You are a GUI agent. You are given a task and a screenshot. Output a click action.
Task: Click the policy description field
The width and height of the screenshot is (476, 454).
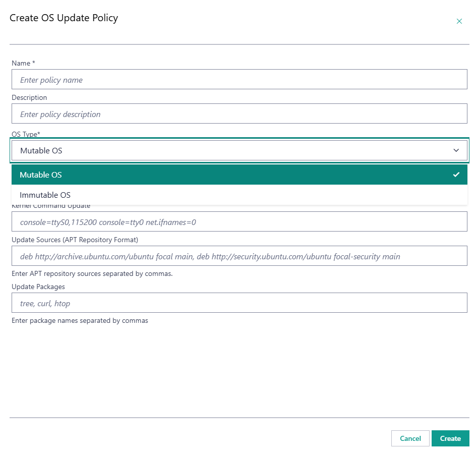pyautogui.click(x=239, y=113)
